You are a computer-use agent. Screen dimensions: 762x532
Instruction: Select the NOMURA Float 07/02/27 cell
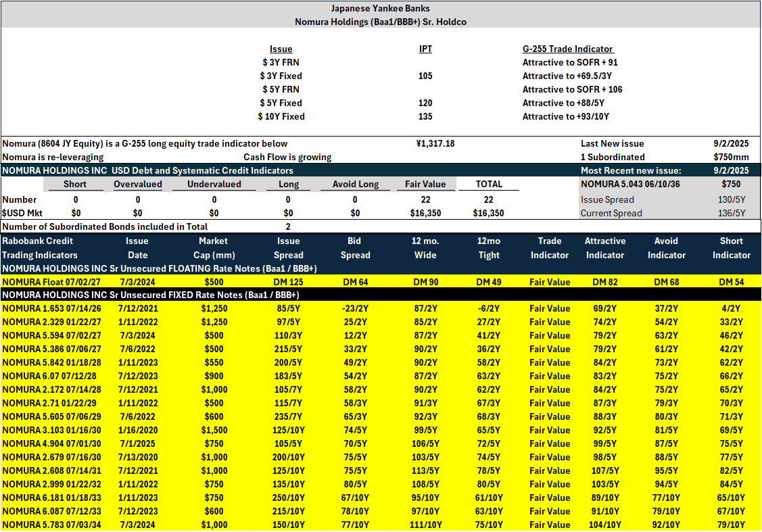point(51,282)
